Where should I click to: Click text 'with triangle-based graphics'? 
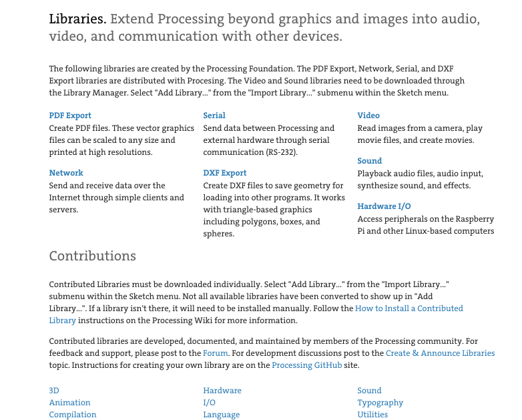click(258, 210)
